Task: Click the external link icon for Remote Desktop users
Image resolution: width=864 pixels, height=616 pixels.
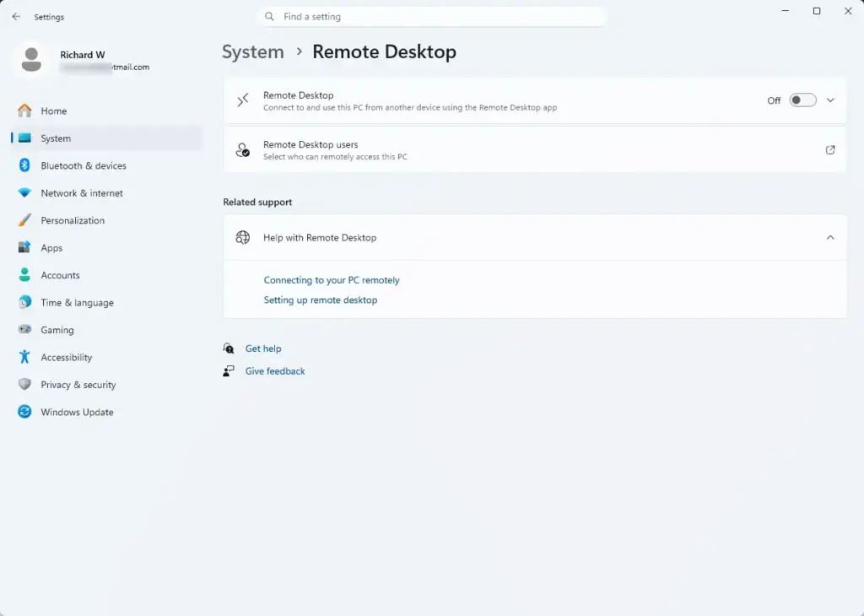Action: [x=830, y=150]
